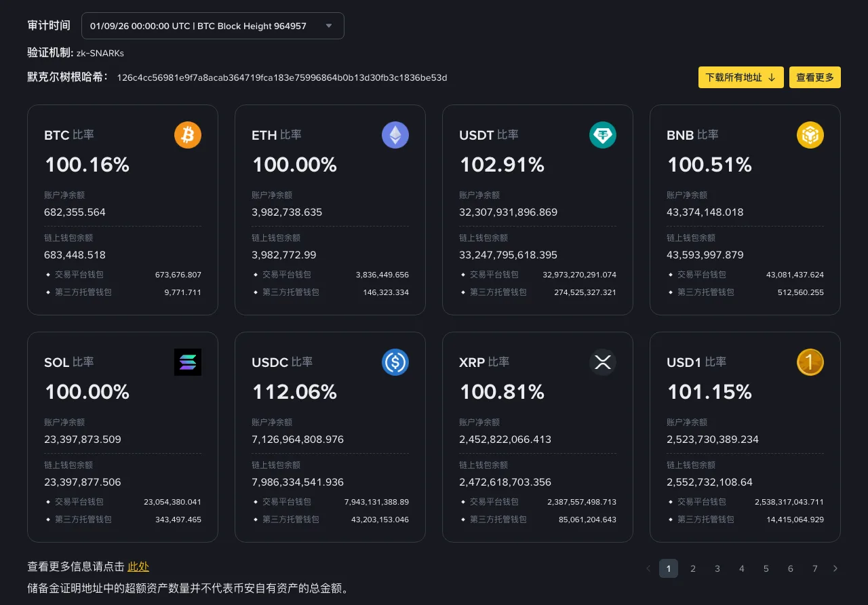The width and height of the screenshot is (868, 605).
Task: Click XRP ratio value 100.81%
Action: (502, 392)
